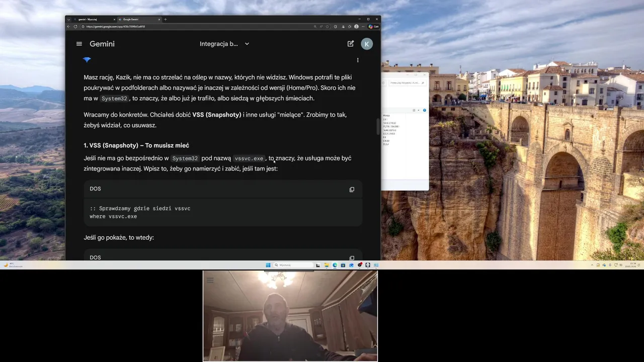The image size is (644, 362).
Task: Open the browser profile icon
Action: point(356,27)
